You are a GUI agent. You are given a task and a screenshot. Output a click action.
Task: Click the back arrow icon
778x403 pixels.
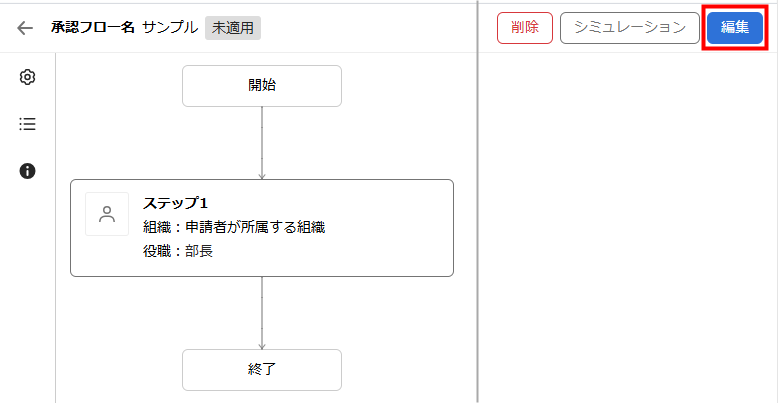coord(26,28)
